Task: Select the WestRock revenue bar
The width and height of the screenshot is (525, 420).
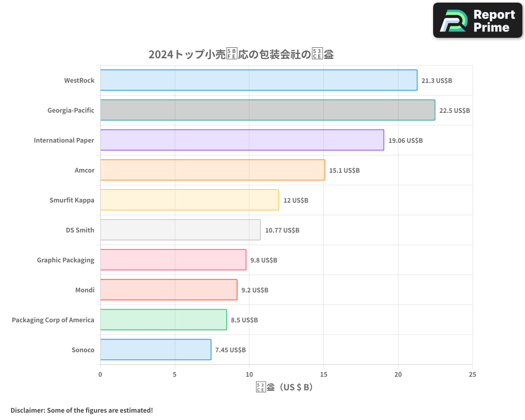Action: (257, 80)
